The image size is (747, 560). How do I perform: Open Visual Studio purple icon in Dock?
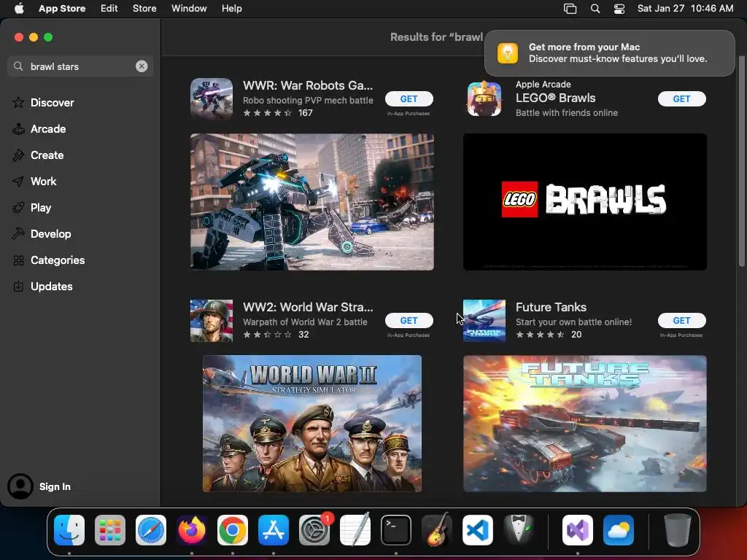point(578,530)
